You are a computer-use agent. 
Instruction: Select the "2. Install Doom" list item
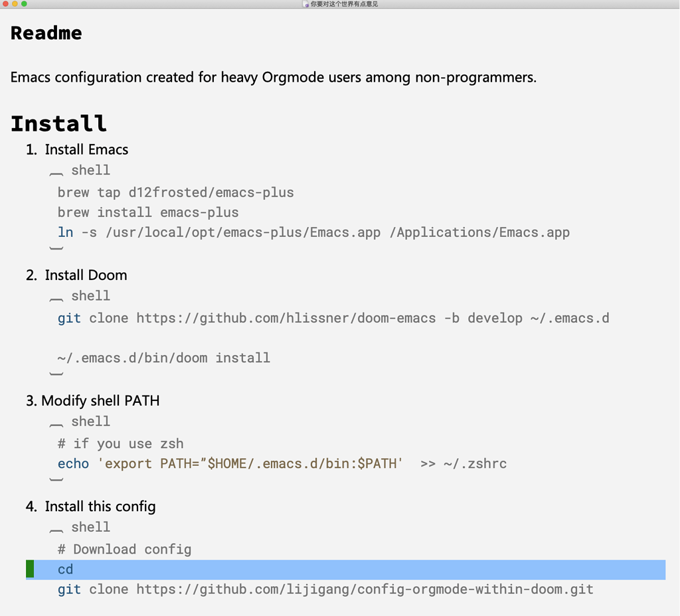click(x=86, y=275)
